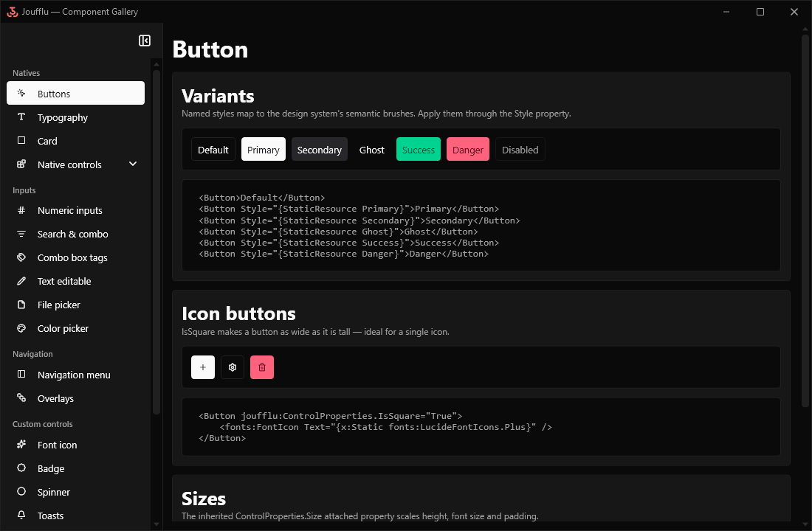812x531 pixels.
Task: Click the Variants heading
Action: click(218, 96)
